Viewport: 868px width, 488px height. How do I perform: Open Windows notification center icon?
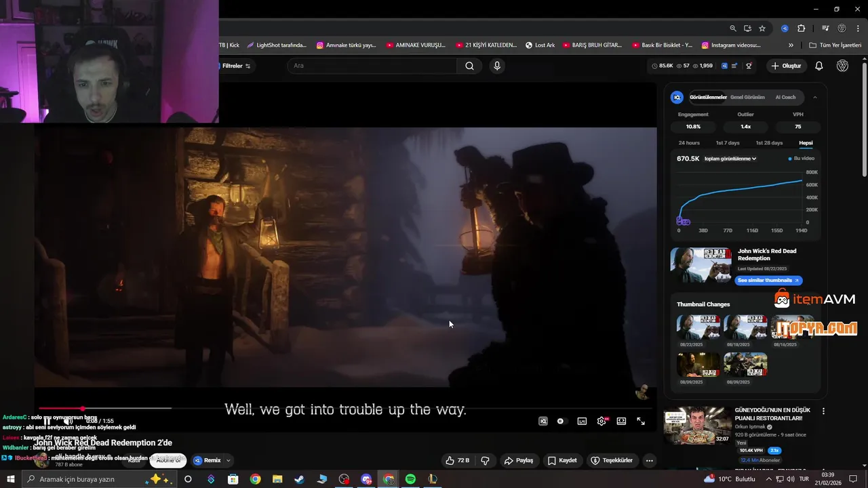(x=853, y=479)
